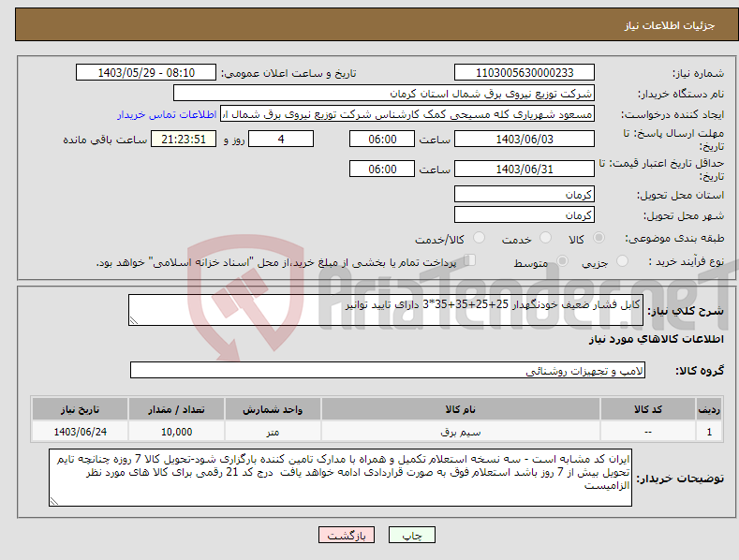The width and height of the screenshot is (739, 560).
Task: Select the متوسط purchase type radio
Action: tap(562, 261)
